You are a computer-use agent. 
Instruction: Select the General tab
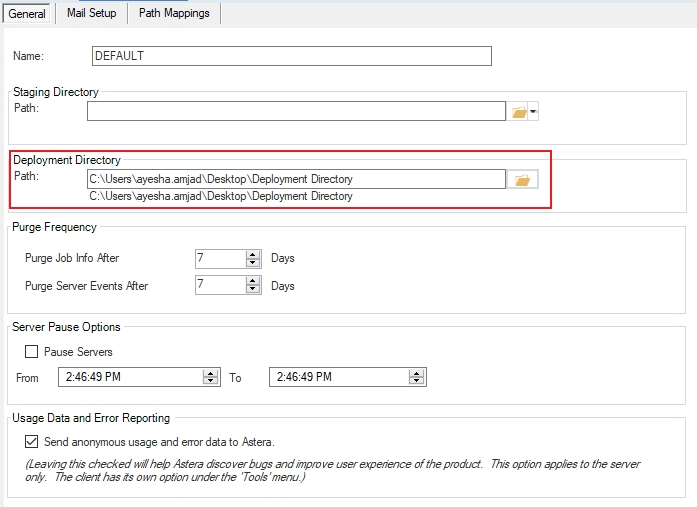point(27,13)
